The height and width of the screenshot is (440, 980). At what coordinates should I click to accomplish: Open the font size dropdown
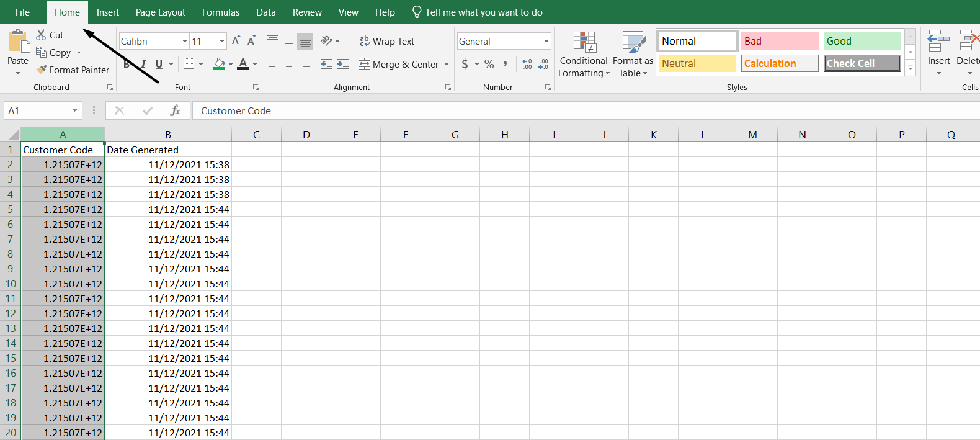[222, 41]
